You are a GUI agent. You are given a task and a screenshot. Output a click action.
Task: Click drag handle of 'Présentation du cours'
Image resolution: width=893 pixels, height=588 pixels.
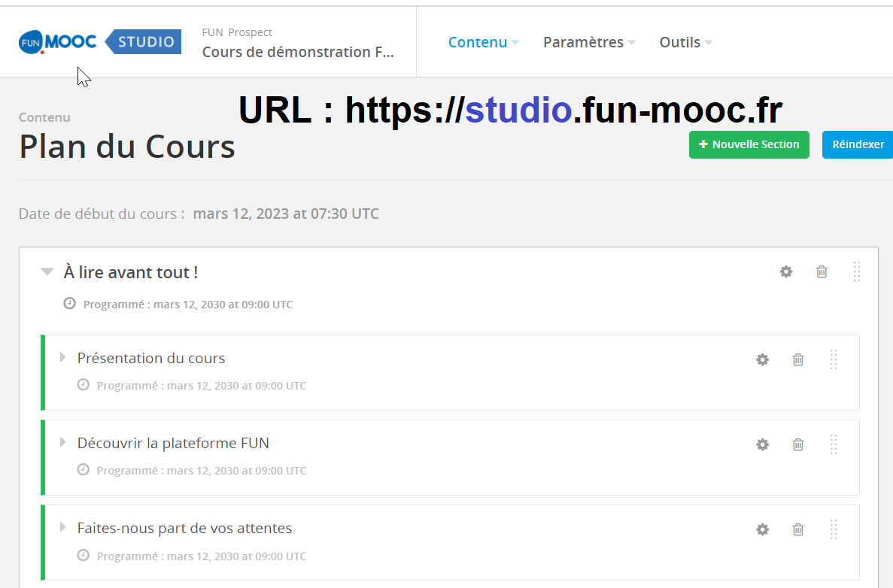(x=834, y=359)
